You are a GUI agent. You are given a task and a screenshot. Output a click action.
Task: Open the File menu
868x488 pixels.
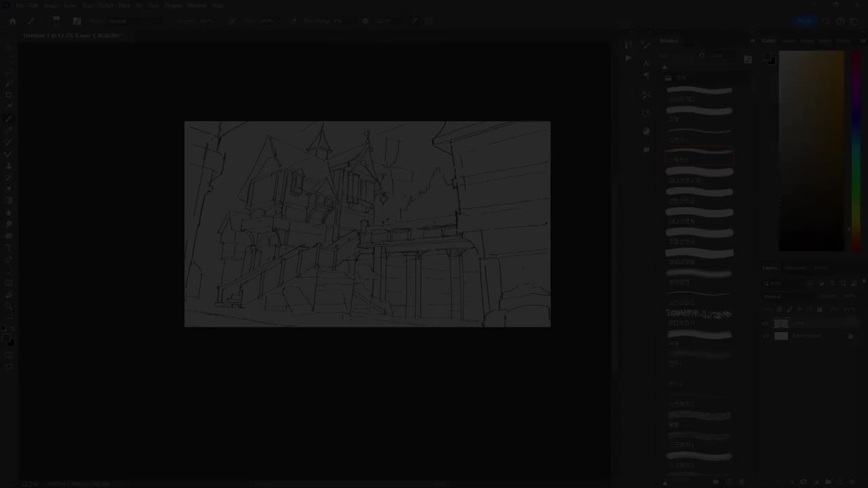click(20, 5)
